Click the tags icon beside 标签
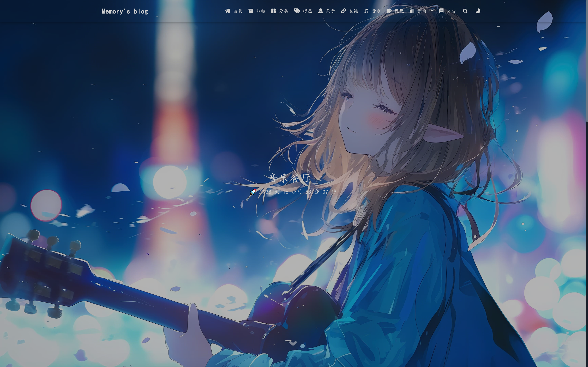Screen dimensions: 588x367 tap(297, 11)
